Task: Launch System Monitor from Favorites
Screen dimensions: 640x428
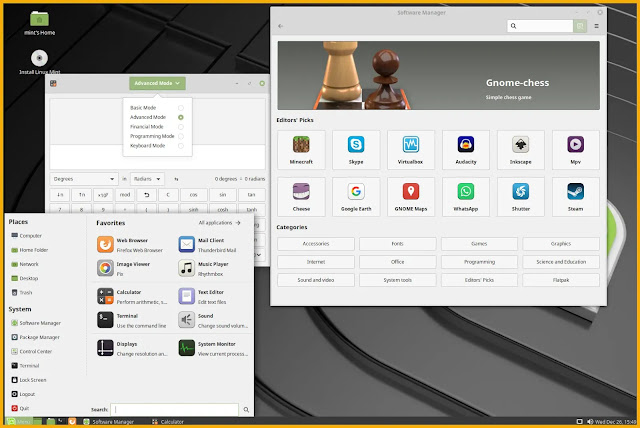Action: 212,348
